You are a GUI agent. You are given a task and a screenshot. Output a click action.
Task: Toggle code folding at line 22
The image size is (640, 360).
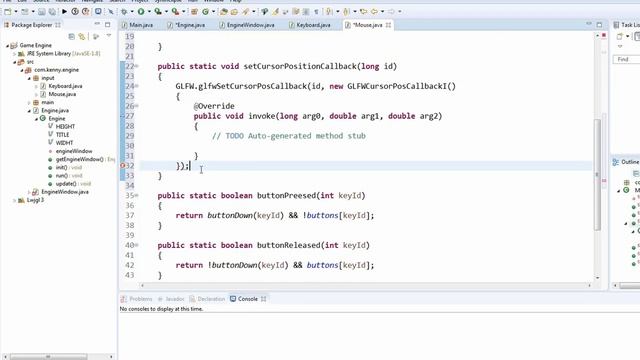[137, 66]
